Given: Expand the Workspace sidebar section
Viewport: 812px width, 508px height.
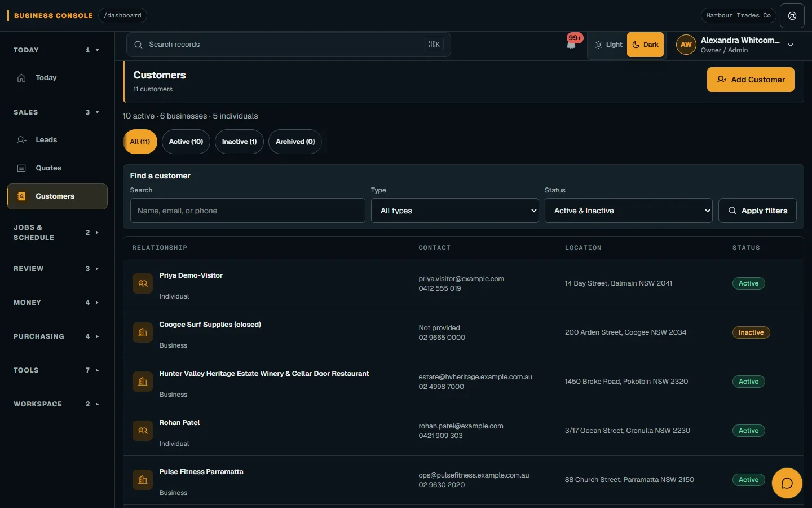Looking at the screenshot, I should [x=56, y=404].
